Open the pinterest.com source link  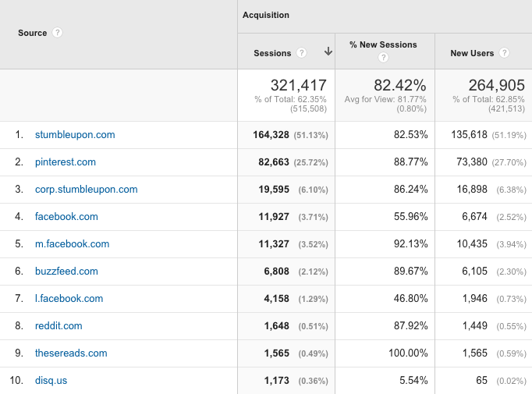point(66,162)
